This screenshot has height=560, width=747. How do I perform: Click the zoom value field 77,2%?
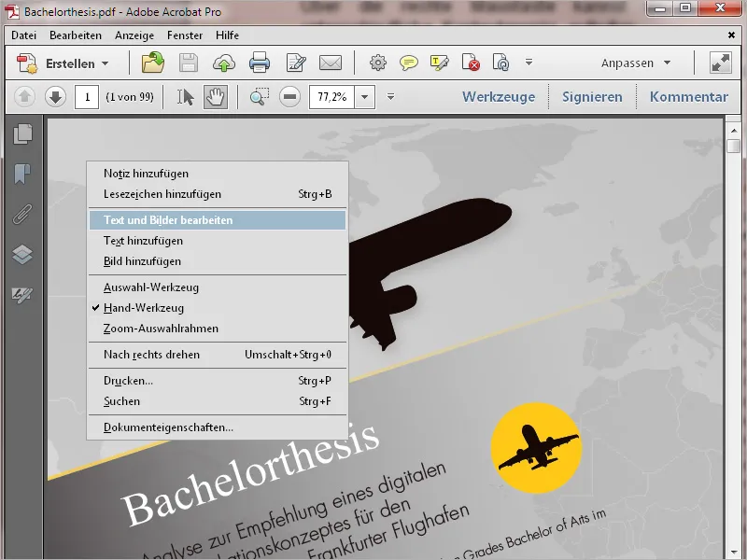pyautogui.click(x=331, y=97)
